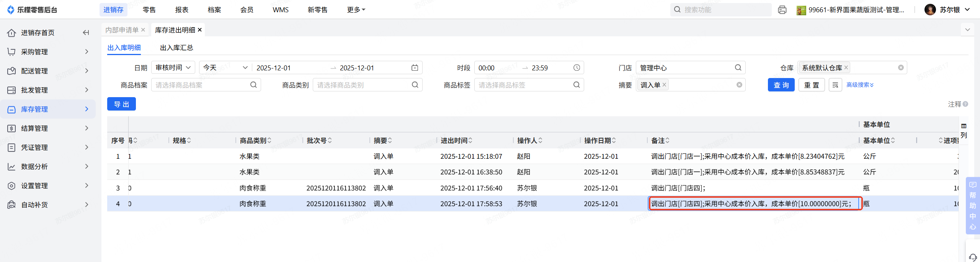Image resolution: width=980 pixels, height=262 pixels.
Task: Clear the 仓库 field with the circle-x icon
Action: (901, 68)
